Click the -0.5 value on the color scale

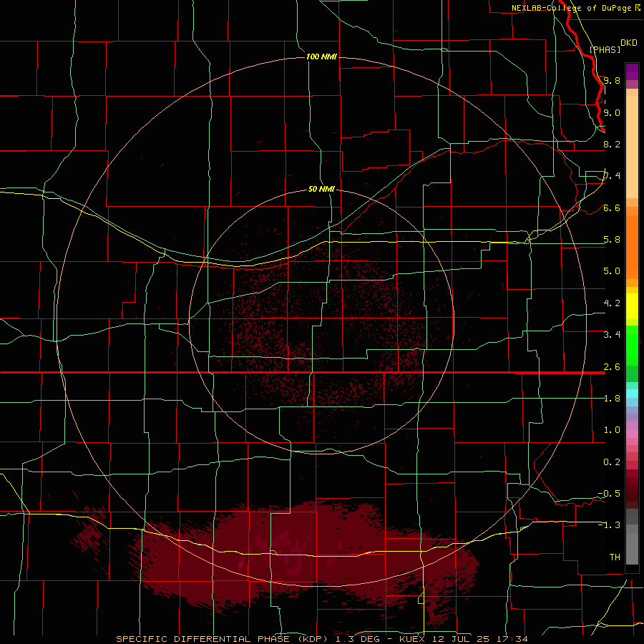click(609, 494)
